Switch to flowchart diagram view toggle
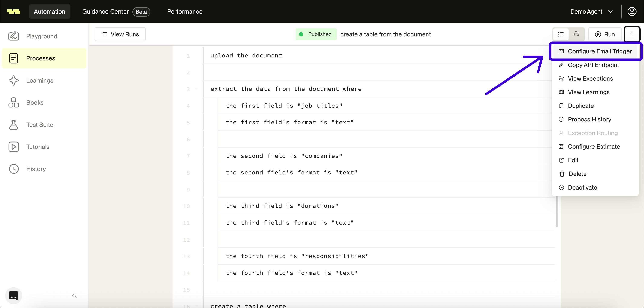644x308 pixels. (576, 34)
